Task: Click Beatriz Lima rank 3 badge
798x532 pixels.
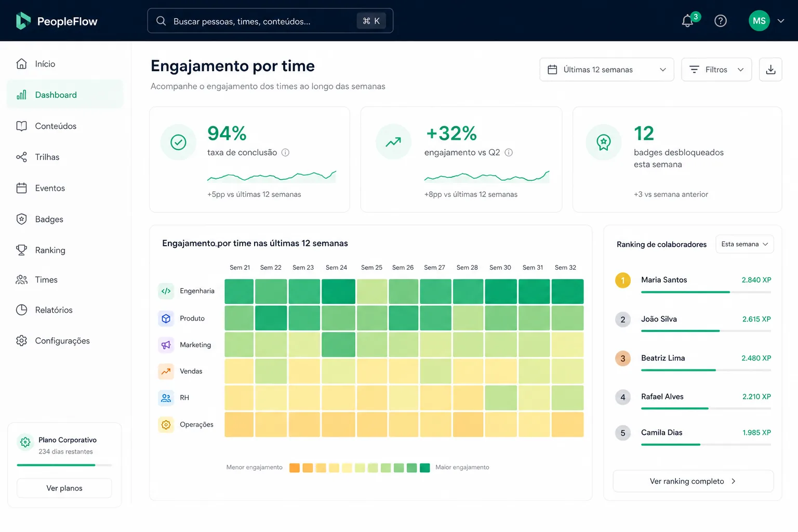Action: tap(623, 358)
